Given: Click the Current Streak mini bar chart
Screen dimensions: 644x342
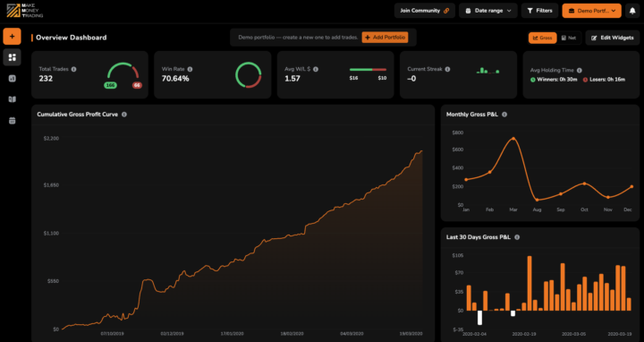Looking at the screenshot, I should point(487,71).
